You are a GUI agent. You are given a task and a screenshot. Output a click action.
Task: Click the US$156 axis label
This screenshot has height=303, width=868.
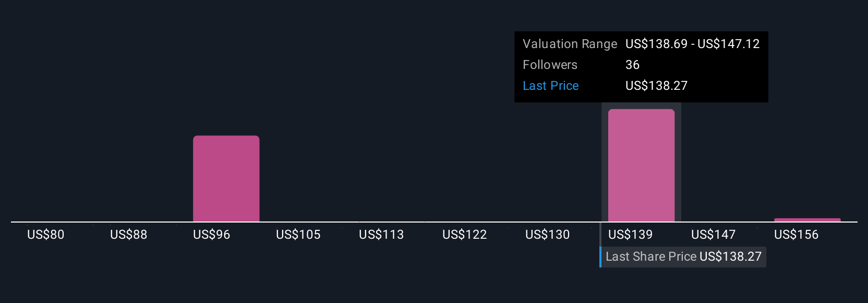click(x=796, y=235)
